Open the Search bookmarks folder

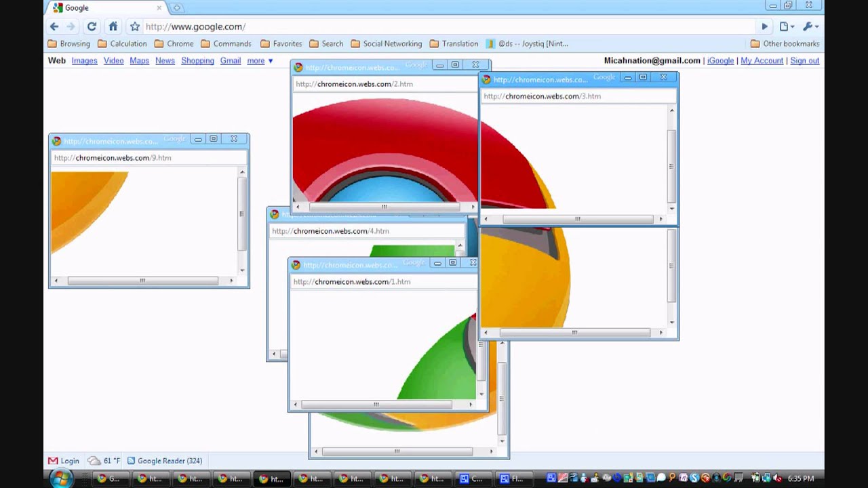coord(326,43)
